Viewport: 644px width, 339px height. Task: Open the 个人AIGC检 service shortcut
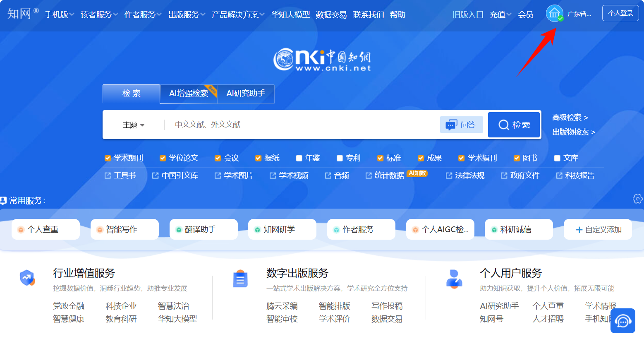(x=440, y=229)
